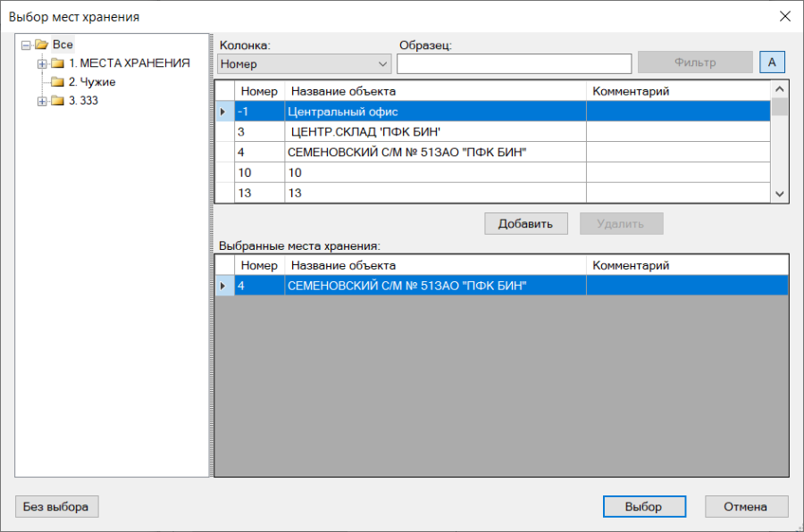
Task: Click the down arrow of the upper table scrollbar
Action: coord(780,194)
